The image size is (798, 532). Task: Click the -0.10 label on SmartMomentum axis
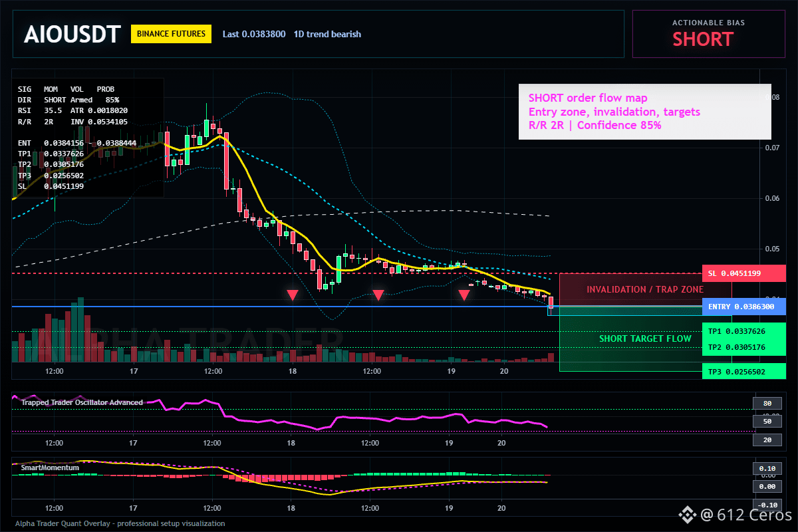point(767,505)
